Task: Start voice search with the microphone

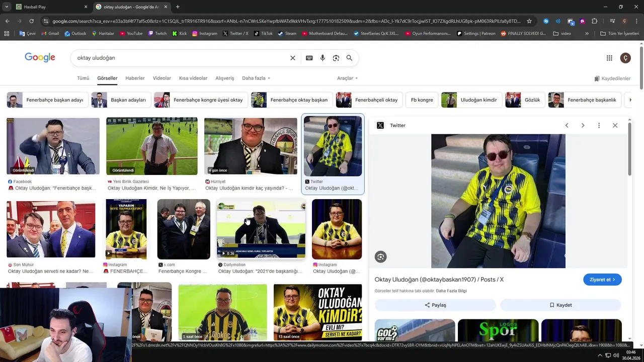Action: (323, 58)
